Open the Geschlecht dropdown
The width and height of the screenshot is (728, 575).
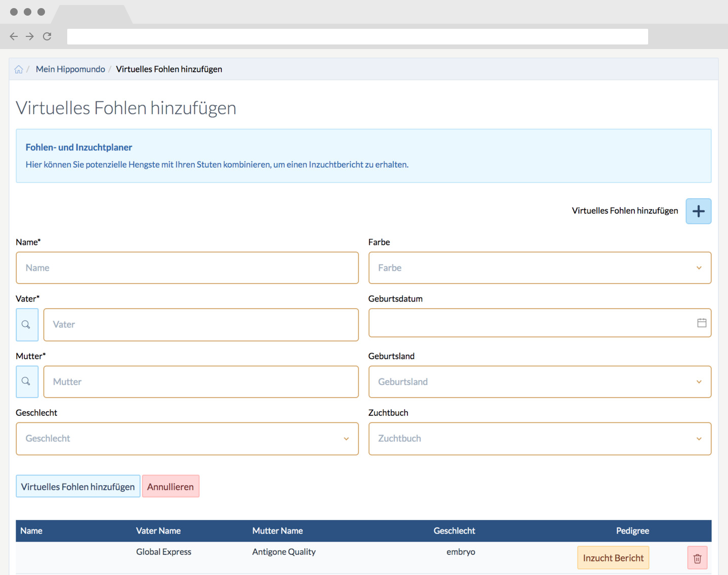tap(187, 439)
